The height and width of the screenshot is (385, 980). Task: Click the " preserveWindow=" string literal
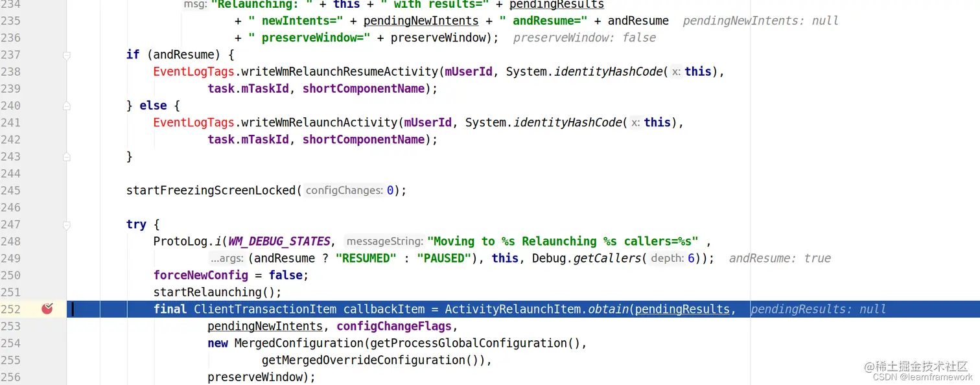coord(309,38)
